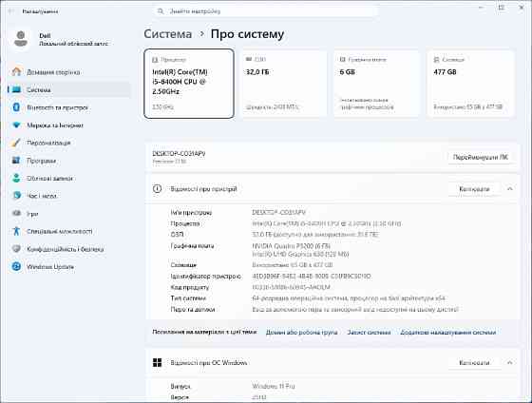
Task: Open Додаткові налаштування системи link
Action: click(x=447, y=333)
